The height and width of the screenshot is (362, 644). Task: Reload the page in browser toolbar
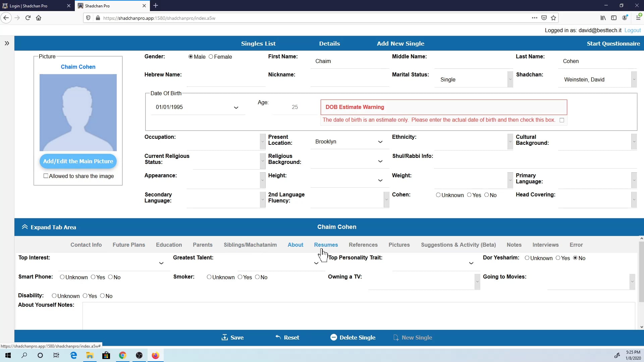[28, 18]
